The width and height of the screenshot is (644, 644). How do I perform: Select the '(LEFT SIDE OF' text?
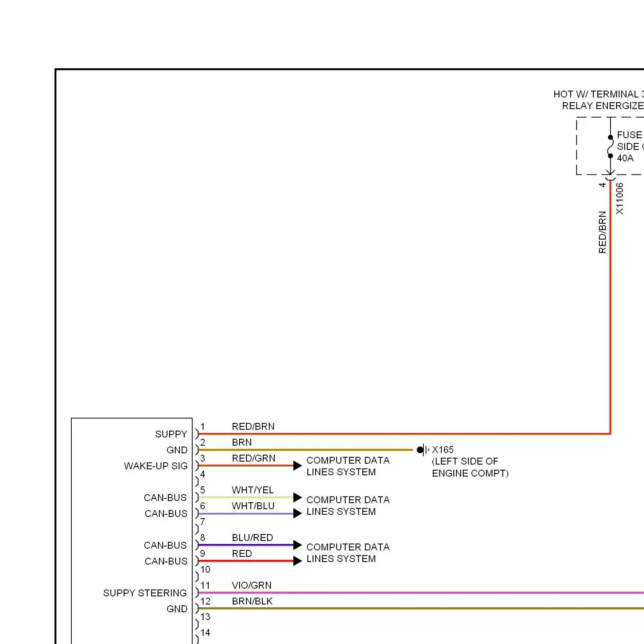coord(465,461)
